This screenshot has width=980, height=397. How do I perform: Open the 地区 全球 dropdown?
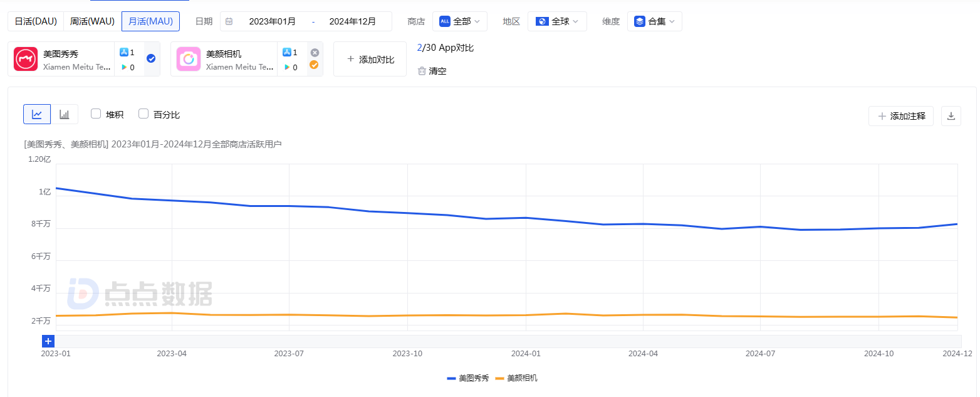(x=557, y=21)
